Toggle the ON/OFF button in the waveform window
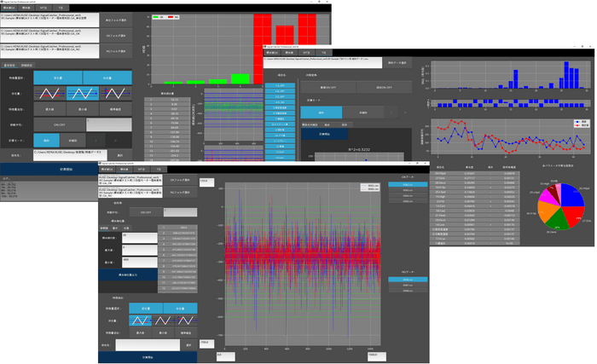 coord(146,212)
